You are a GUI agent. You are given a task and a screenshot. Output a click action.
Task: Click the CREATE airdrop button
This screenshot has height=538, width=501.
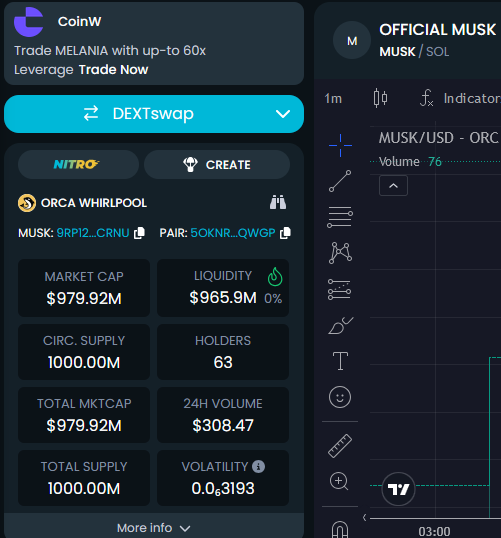click(x=217, y=164)
